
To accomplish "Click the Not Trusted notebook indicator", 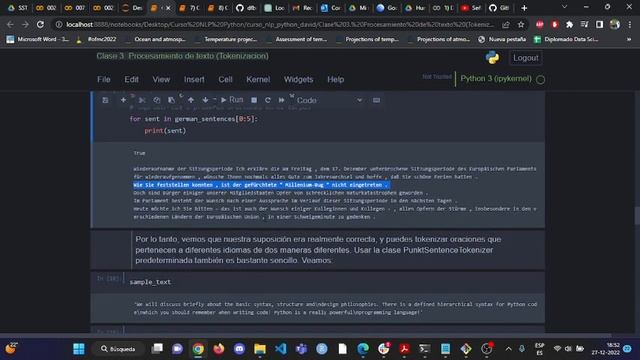I will (x=436, y=77).
